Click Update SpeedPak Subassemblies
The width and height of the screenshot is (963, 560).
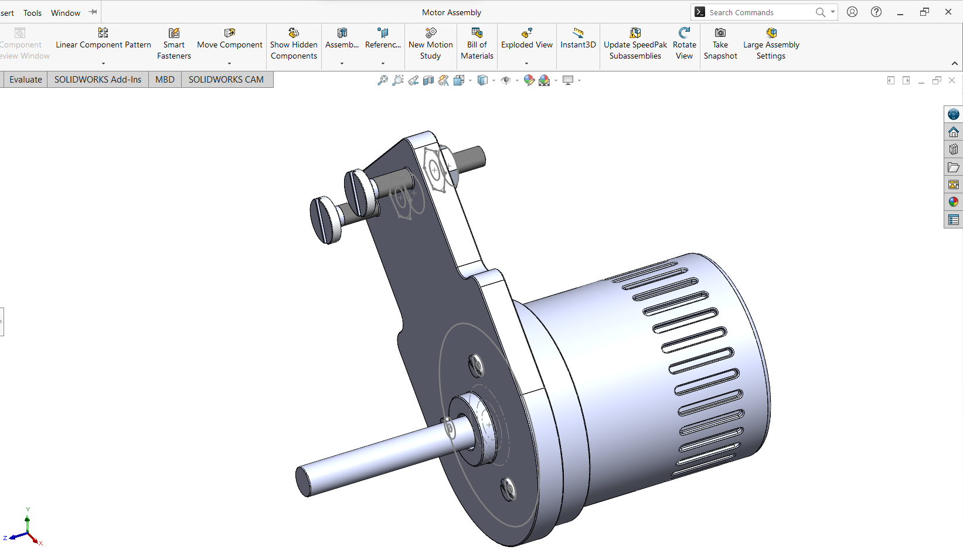click(x=635, y=44)
